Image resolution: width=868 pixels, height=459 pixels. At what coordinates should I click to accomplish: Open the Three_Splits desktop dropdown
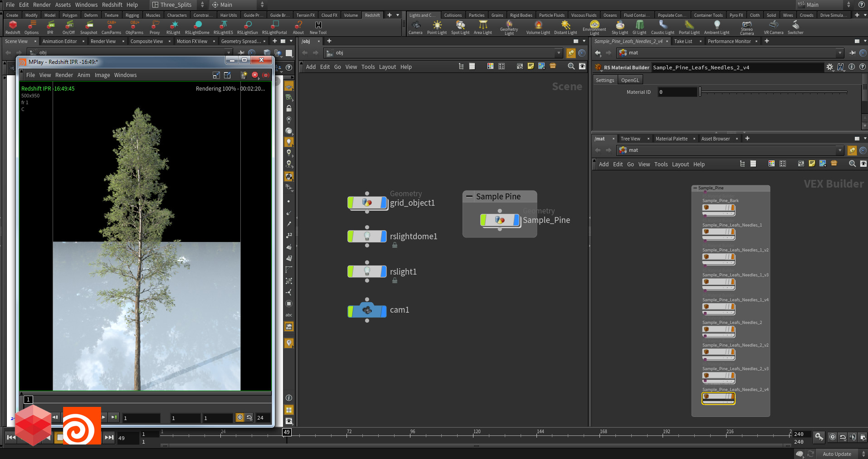pyautogui.click(x=201, y=5)
